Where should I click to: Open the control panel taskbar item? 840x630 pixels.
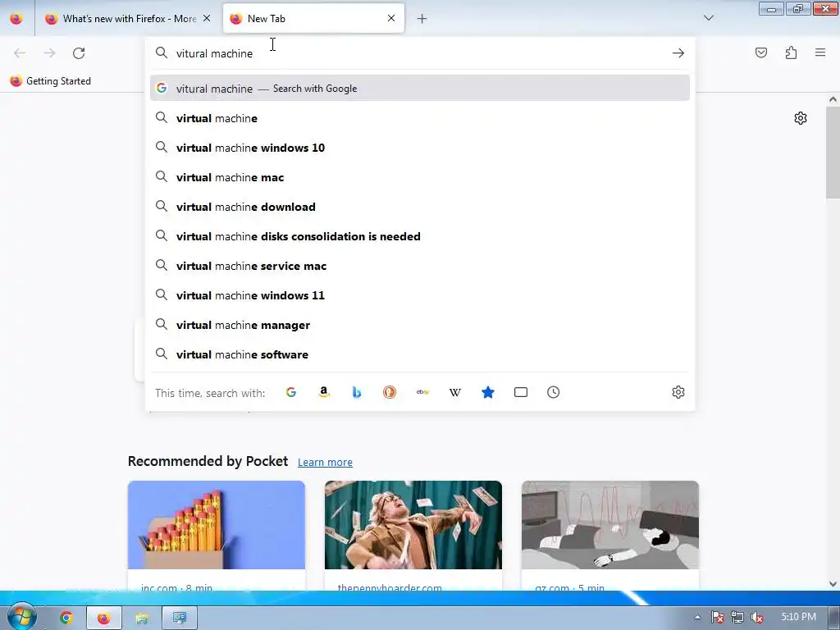[180, 618]
